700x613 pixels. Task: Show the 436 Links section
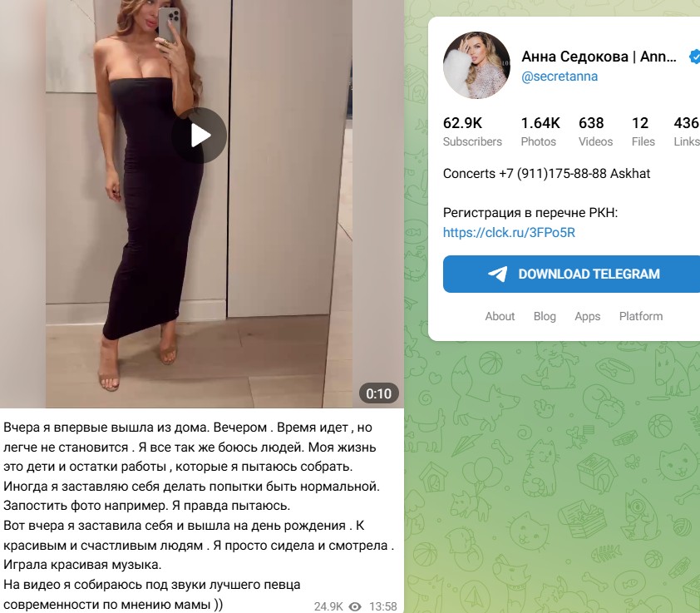click(687, 131)
